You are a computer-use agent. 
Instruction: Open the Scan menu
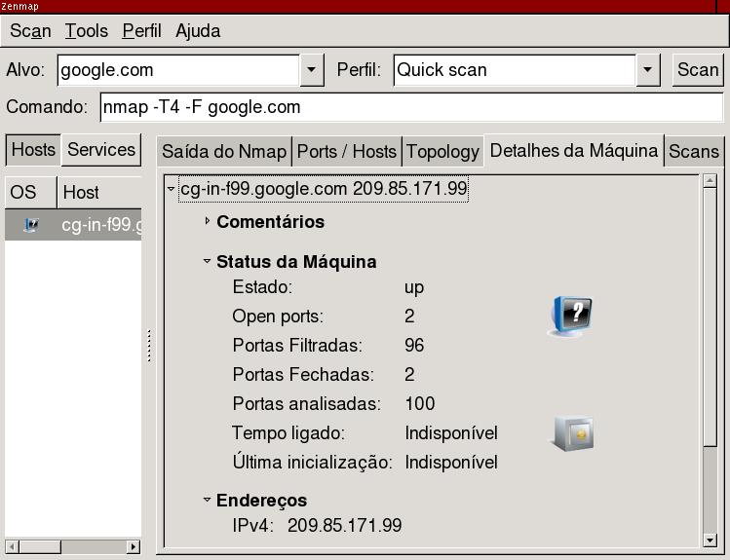tap(30, 31)
